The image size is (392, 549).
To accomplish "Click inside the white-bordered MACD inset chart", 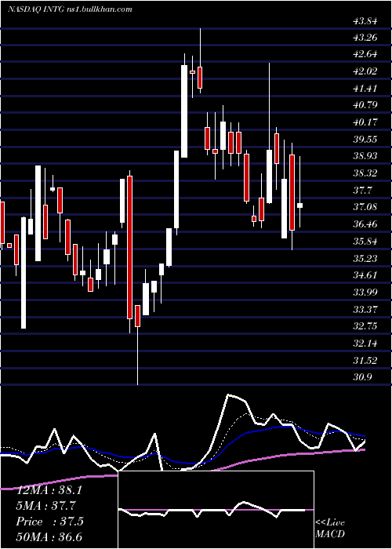I will click(216, 510).
